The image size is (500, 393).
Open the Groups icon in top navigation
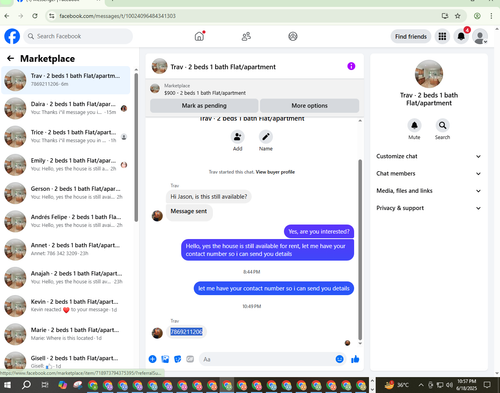[x=293, y=36]
